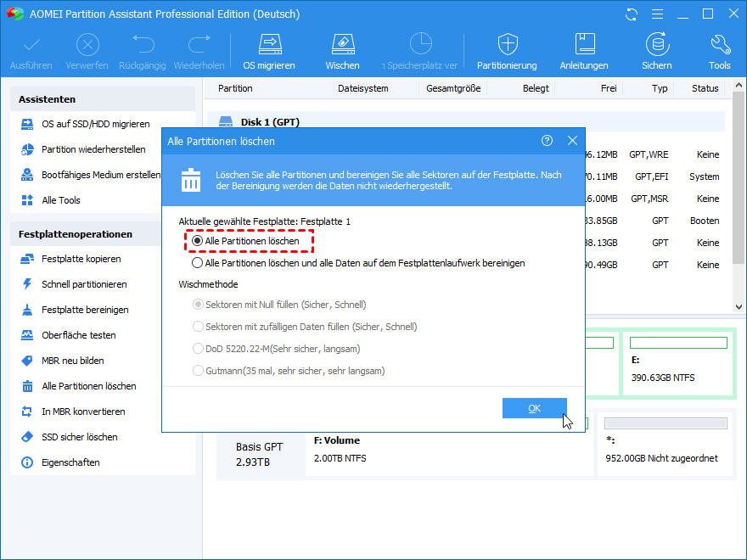
Task: Open the hamburger menu in title bar
Action: (657, 14)
